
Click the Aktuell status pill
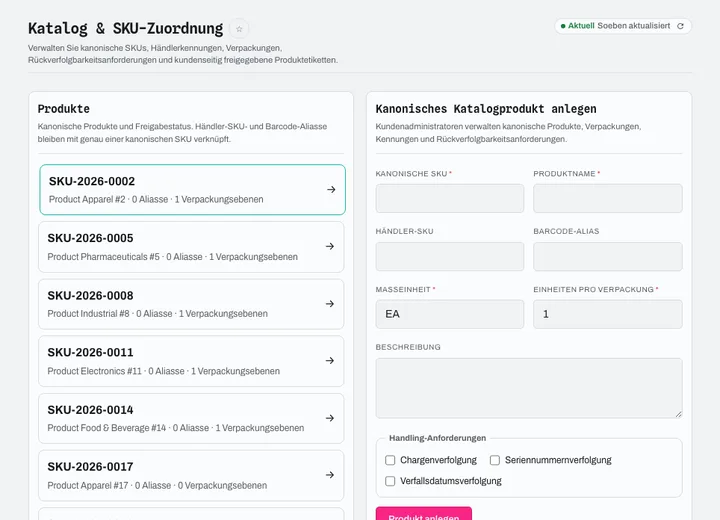[x=623, y=26]
